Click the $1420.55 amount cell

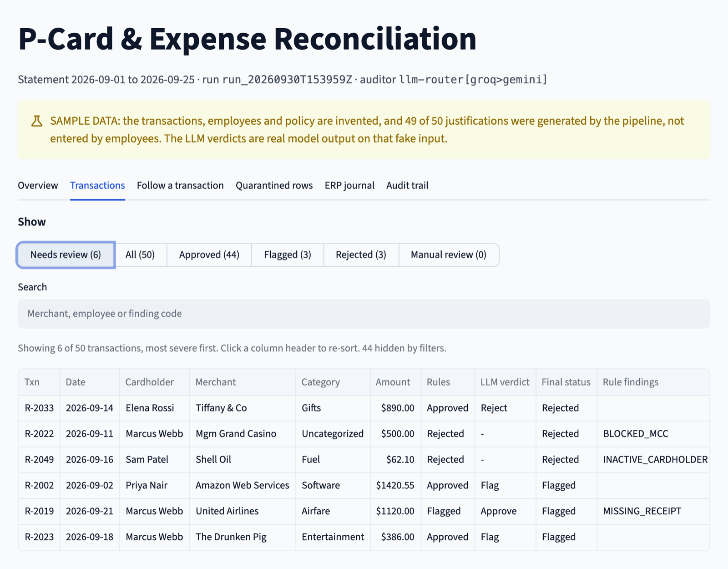point(395,485)
